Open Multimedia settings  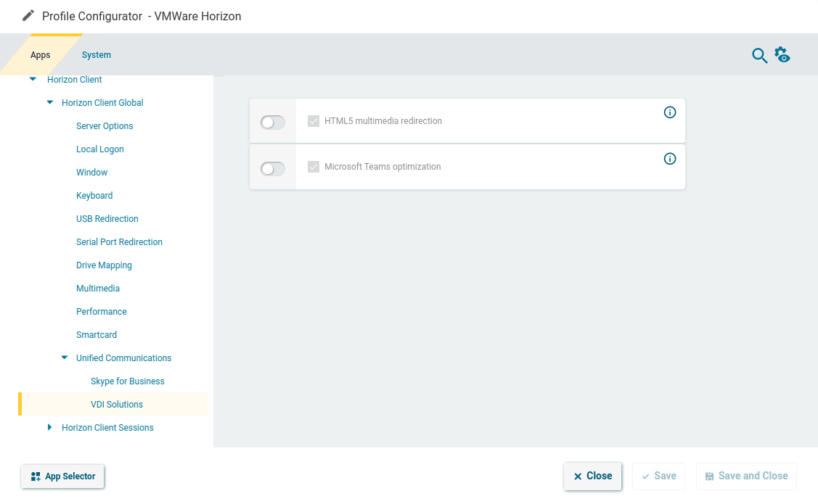click(x=97, y=288)
